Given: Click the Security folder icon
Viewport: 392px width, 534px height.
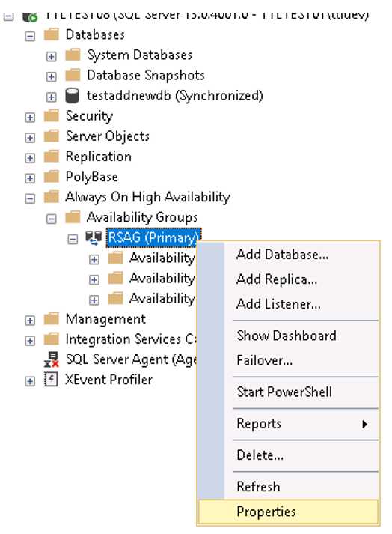Looking at the screenshot, I should click(x=52, y=116).
